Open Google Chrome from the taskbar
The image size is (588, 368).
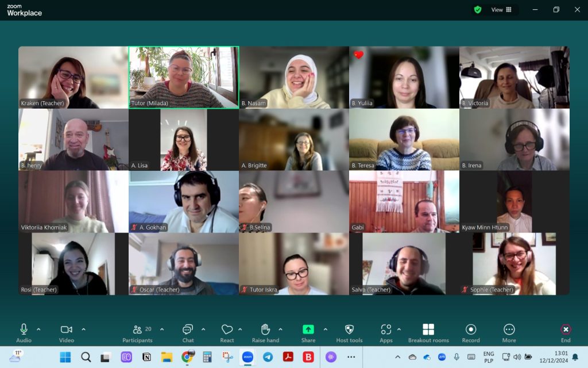[x=187, y=357]
